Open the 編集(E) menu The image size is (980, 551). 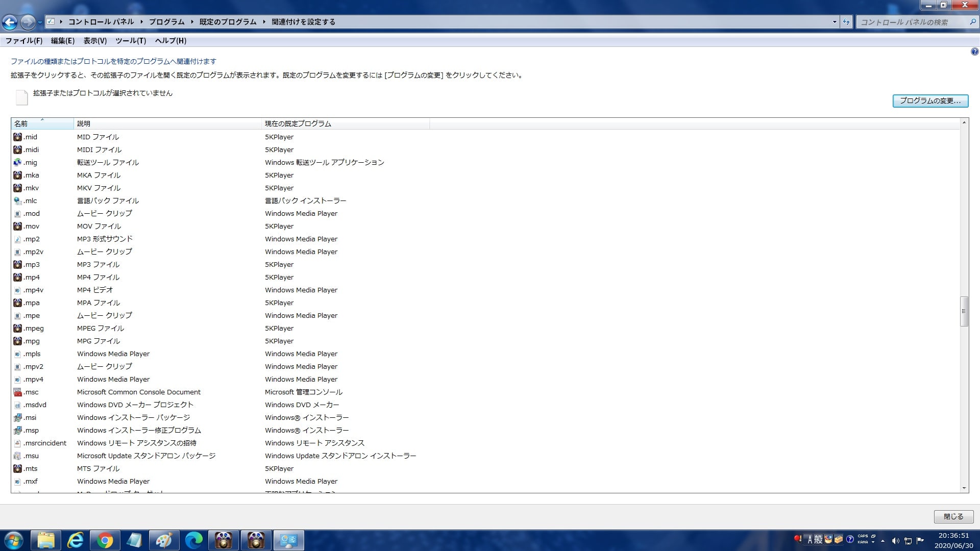click(x=63, y=41)
